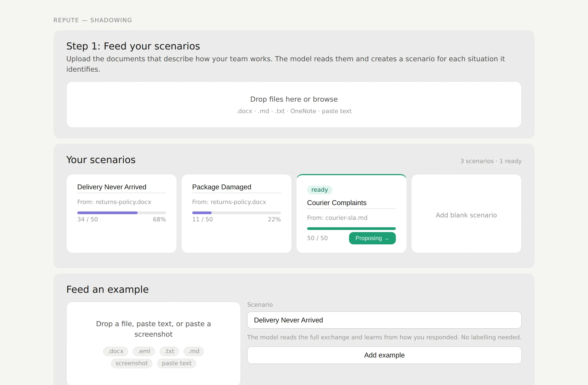The image size is (588, 385).
Task: Select the screenshot chip
Action: click(131, 363)
